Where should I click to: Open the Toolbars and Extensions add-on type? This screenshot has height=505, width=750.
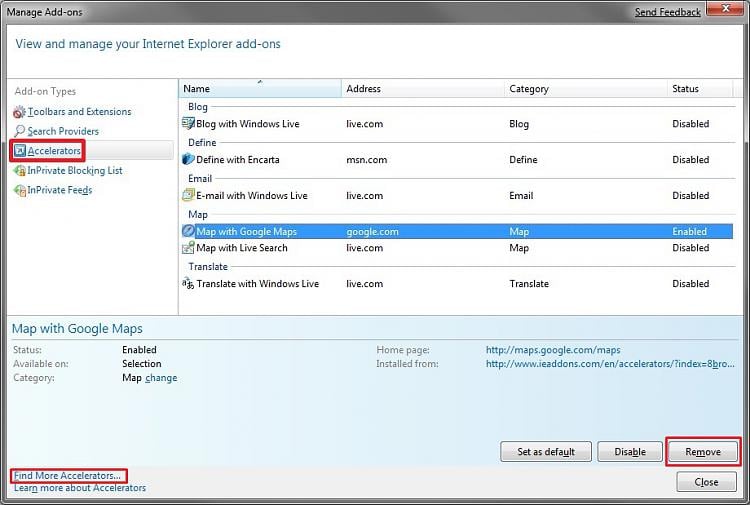point(79,112)
